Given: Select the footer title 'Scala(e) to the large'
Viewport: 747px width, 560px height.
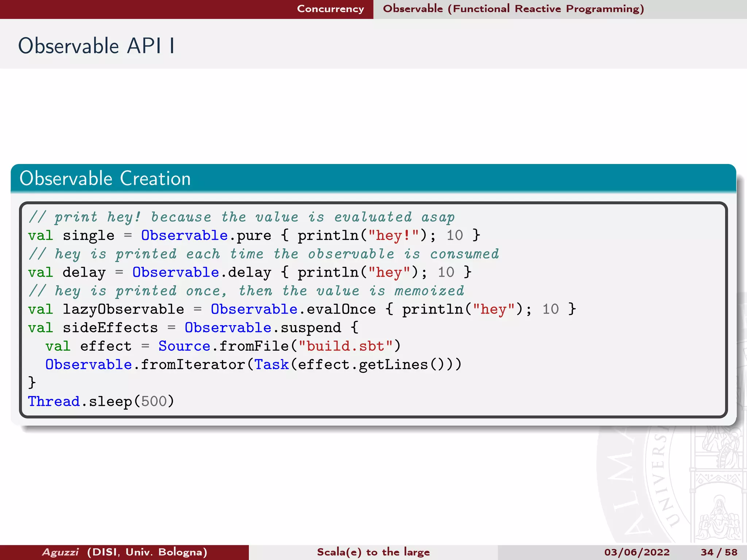Looking at the screenshot, I should [x=373, y=552].
